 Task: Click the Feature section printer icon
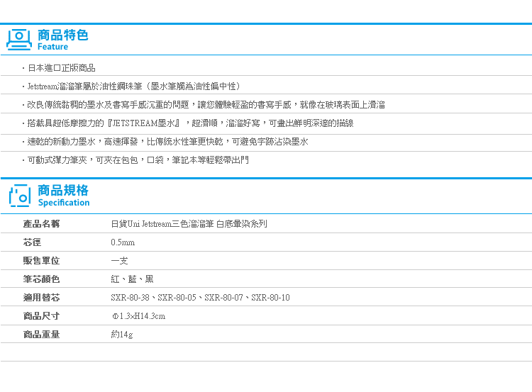19,40
